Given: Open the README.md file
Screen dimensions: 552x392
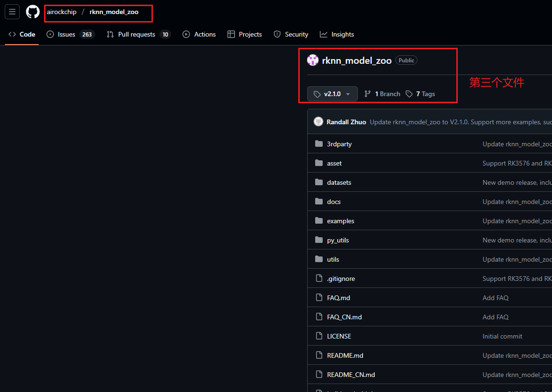Looking at the screenshot, I should pos(345,355).
